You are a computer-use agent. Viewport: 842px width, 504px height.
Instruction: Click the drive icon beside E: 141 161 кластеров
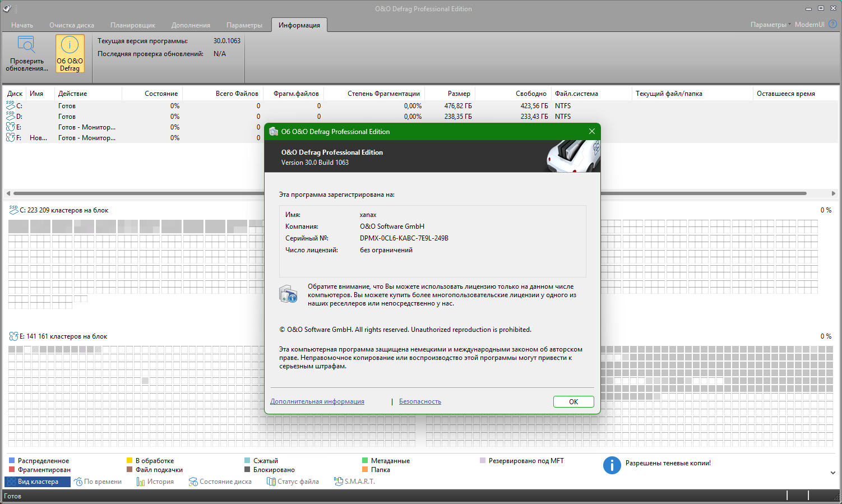13,336
